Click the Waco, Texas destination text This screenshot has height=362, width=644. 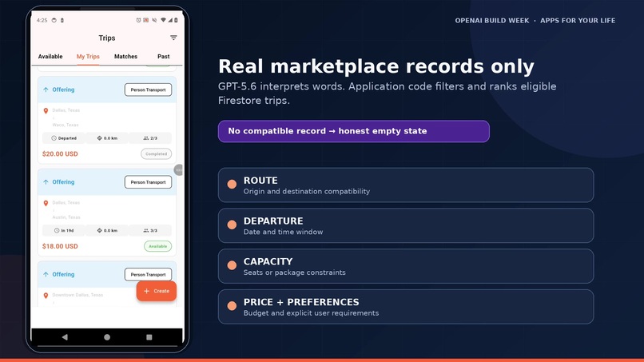point(66,125)
